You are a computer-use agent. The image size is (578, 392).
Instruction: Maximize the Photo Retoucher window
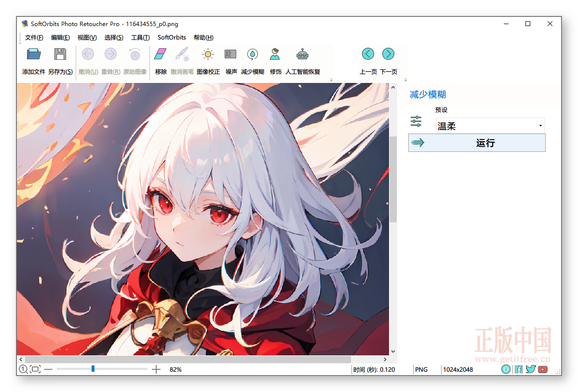coord(528,24)
